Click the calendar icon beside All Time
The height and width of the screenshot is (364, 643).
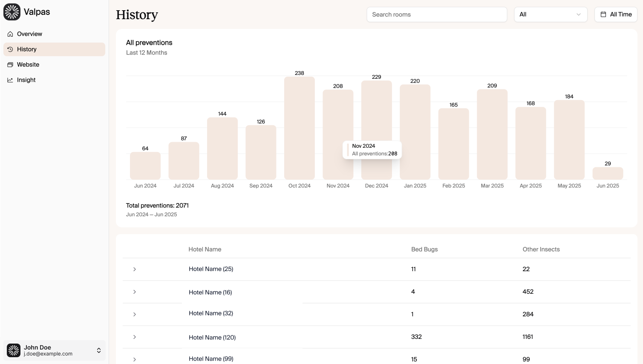pyautogui.click(x=603, y=14)
